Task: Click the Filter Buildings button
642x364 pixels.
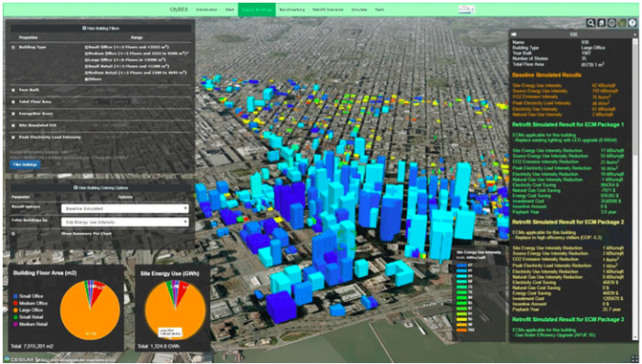Action: click(x=25, y=165)
